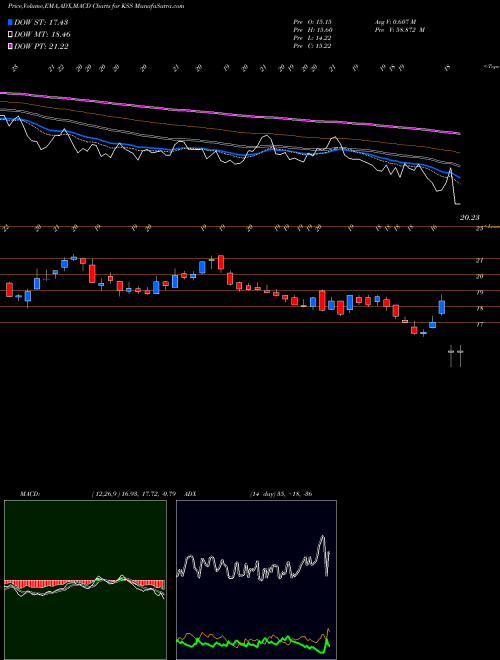Viewport: 500px width, 660px height.
Task: Select the DOW ST: 17.43 label
Action: point(41,22)
